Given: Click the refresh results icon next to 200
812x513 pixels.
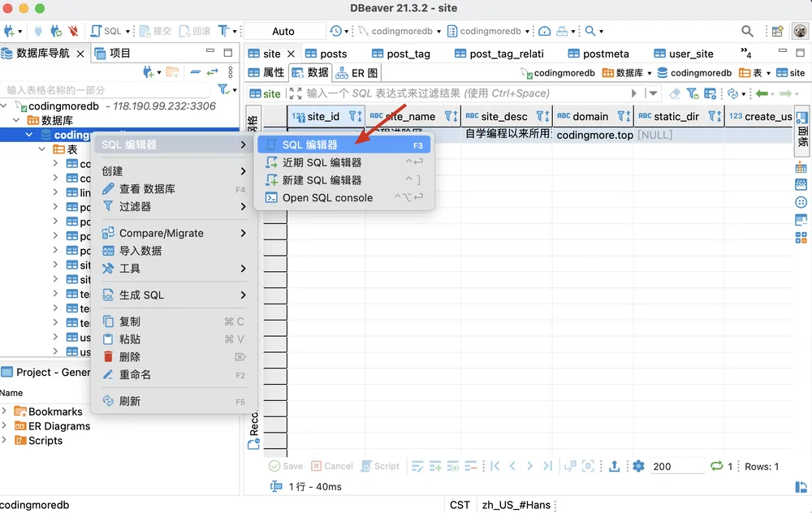Looking at the screenshot, I should click(x=717, y=466).
